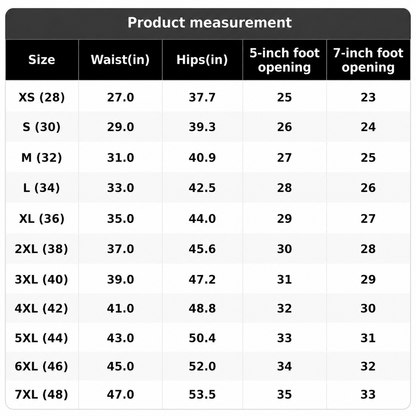Click the waist value 31.0

[120, 158]
